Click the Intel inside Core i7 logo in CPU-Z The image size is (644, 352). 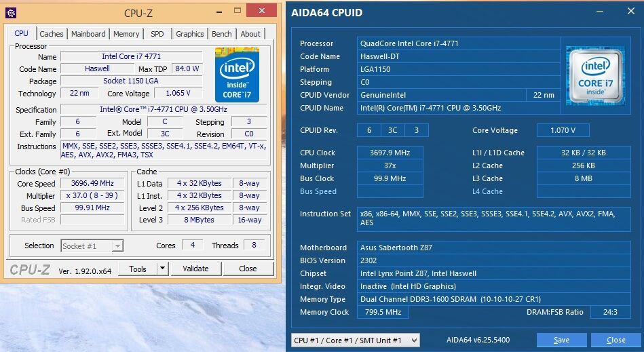(237, 75)
